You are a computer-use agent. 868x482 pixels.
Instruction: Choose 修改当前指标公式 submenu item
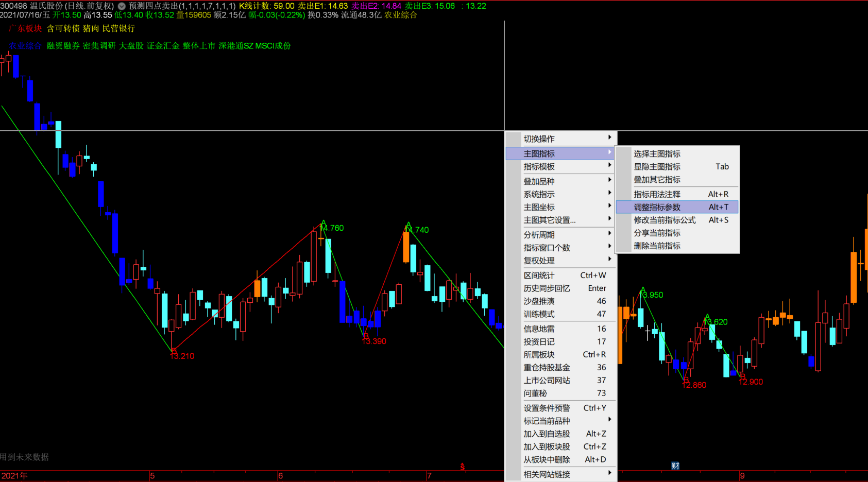[x=677, y=220]
